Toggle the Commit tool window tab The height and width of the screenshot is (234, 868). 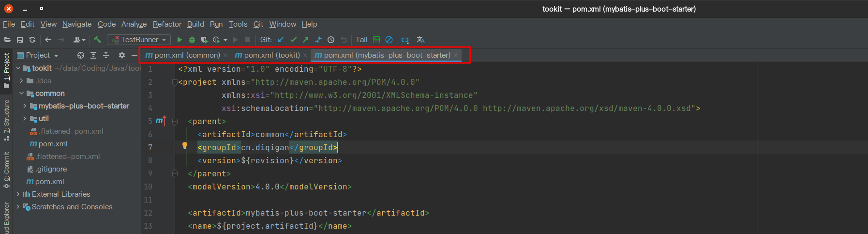click(6, 170)
